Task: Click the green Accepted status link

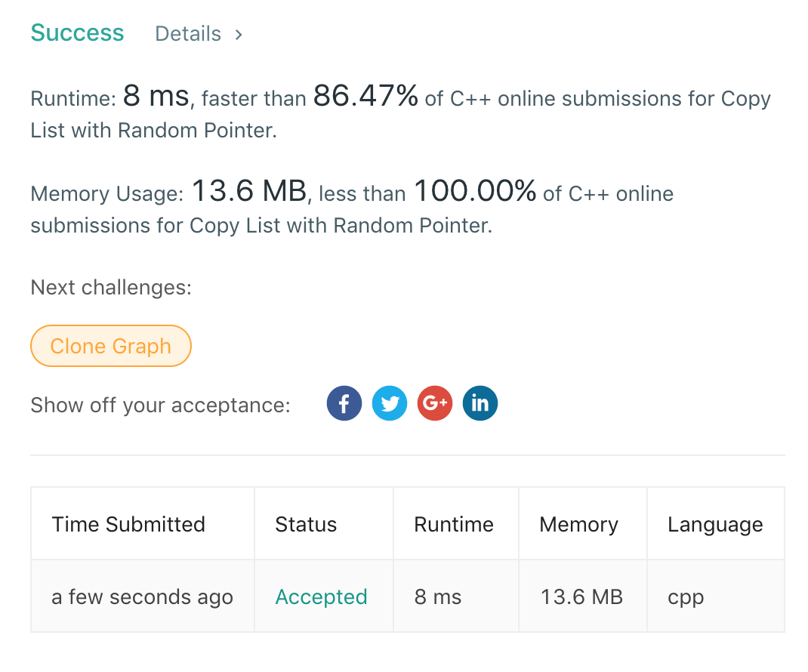Action: pyautogui.click(x=321, y=597)
